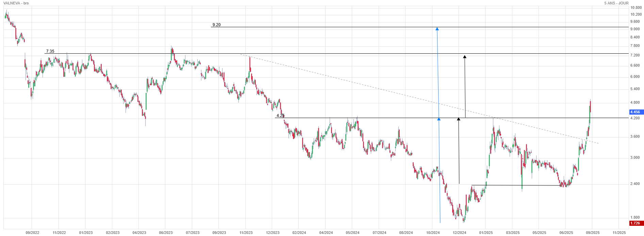Select the red low price tag 1.726

636,223
